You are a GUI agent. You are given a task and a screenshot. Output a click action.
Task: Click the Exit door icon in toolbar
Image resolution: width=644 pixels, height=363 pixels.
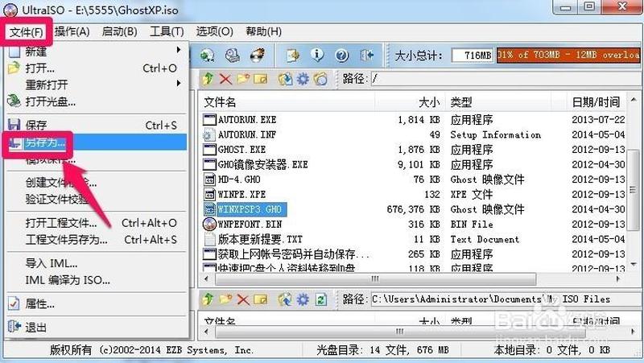pyautogui.click(x=367, y=55)
